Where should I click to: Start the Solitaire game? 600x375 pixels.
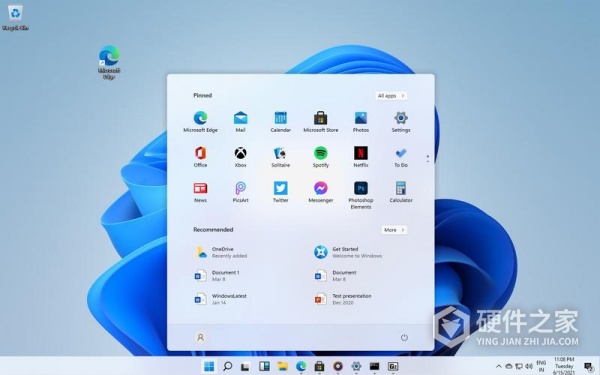[280, 157]
